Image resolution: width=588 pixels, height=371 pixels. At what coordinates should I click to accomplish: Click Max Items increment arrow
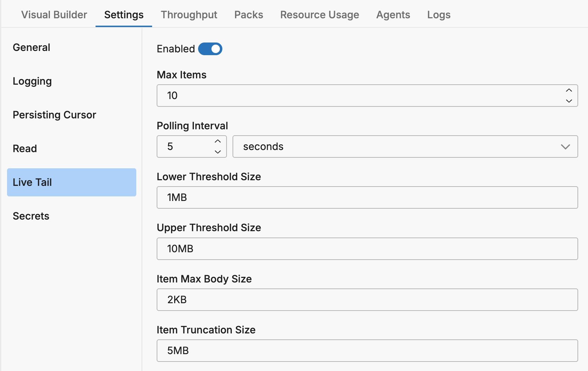569,90
